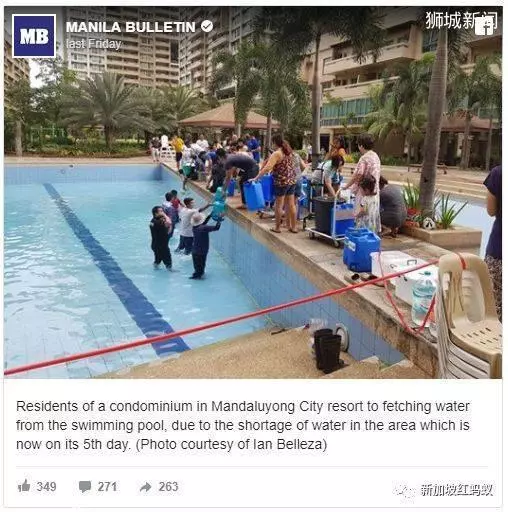
Task: Click the "Photo courtesy of Ian Belleza" credit
Action: [231, 444]
